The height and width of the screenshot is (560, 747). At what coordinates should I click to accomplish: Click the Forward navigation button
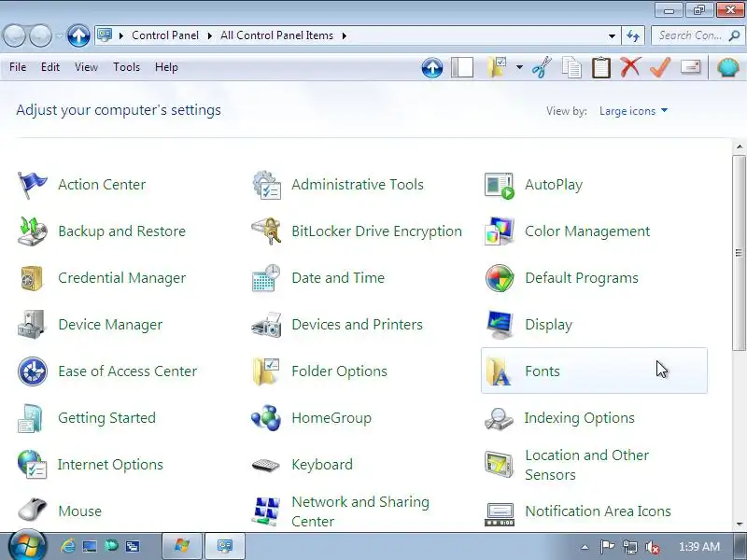click(x=41, y=35)
